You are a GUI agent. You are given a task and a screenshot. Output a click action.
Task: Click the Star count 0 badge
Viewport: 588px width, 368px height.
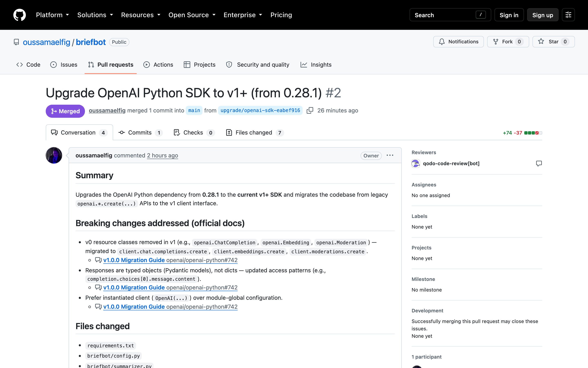tap(565, 42)
